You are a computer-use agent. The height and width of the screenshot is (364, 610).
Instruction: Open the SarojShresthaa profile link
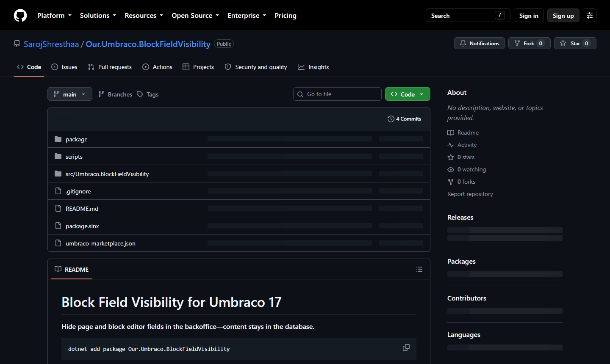click(51, 44)
